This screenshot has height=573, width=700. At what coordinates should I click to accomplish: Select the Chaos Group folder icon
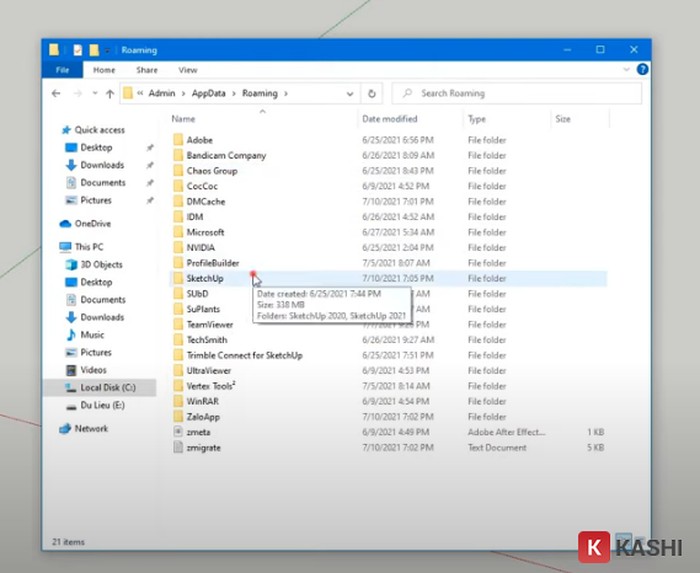point(178,171)
